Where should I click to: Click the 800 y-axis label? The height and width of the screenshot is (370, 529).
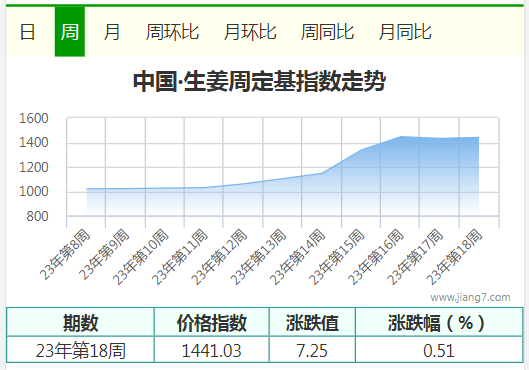[37, 216]
